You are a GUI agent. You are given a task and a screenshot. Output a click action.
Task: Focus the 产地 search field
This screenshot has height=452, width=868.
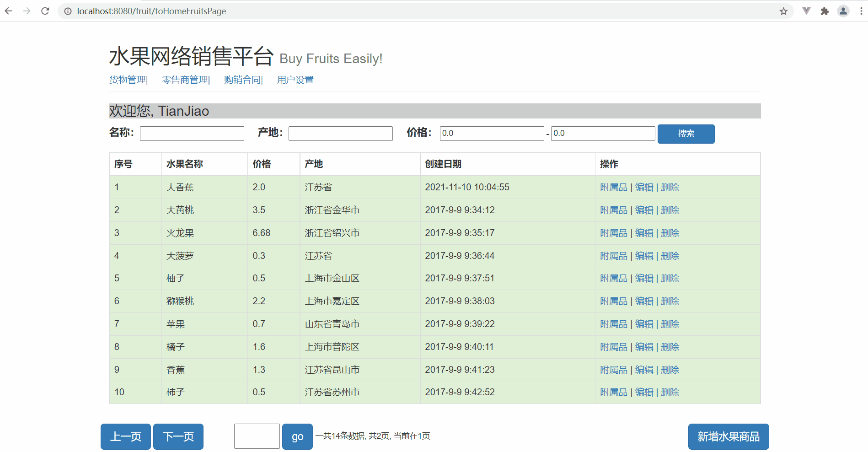(x=341, y=134)
